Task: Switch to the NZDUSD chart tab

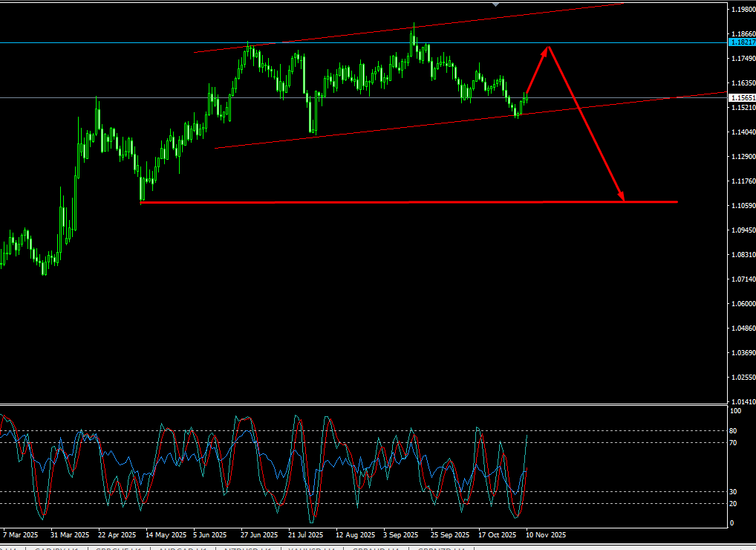Action: tap(246, 549)
